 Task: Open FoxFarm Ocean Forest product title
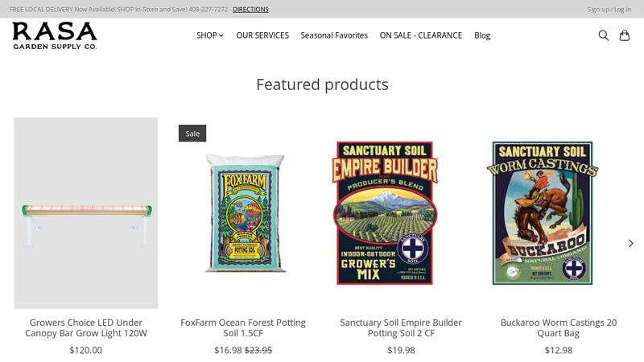(x=243, y=327)
